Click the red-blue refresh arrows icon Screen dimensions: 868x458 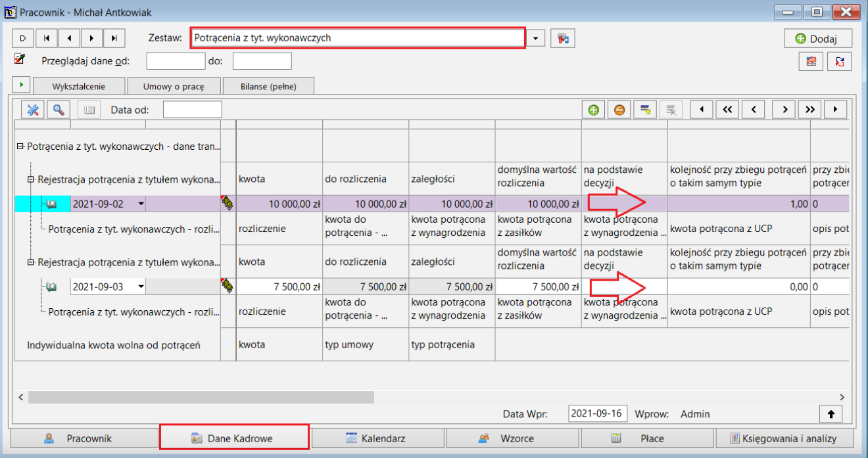tap(840, 61)
